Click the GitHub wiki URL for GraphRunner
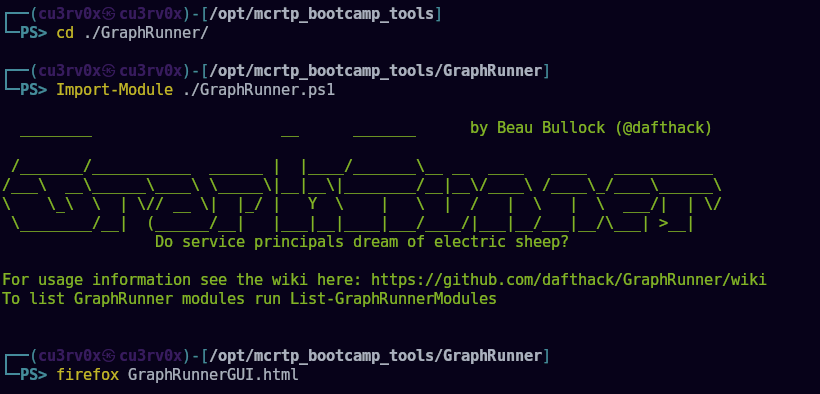 click(x=569, y=279)
